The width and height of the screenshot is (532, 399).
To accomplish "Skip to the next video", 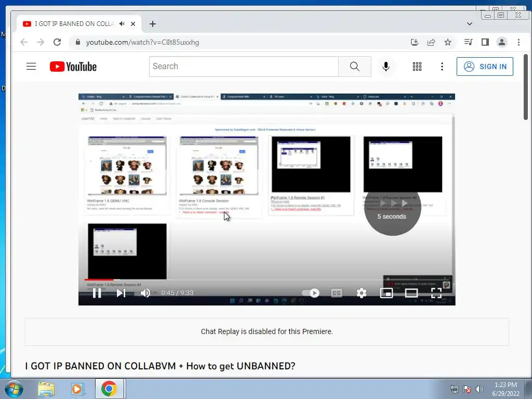I will 121,293.
